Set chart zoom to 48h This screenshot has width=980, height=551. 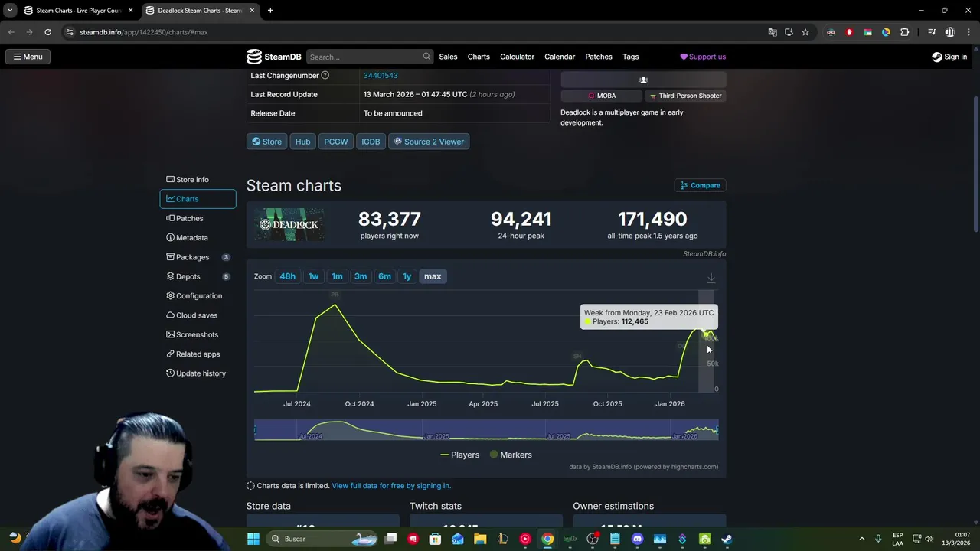click(x=287, y=276)
